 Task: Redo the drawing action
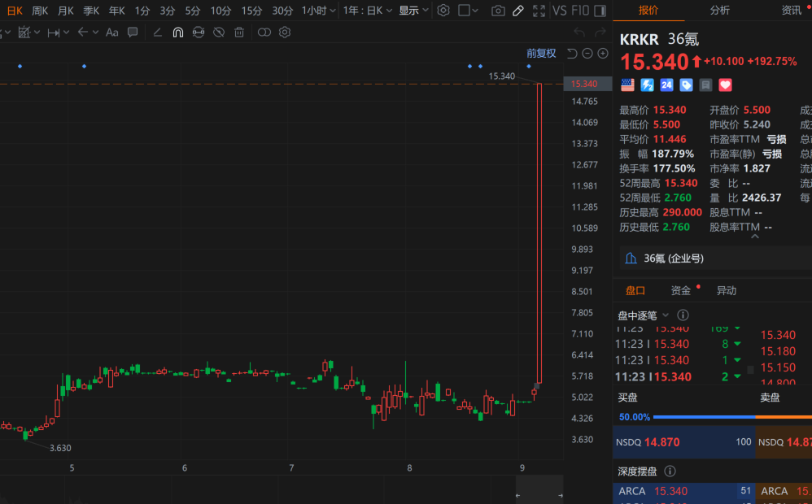coord(600,32)
